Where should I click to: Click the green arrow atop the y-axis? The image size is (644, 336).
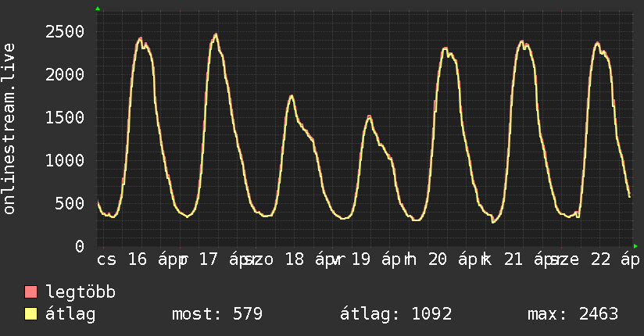pyautogui.click(x=98, y=9)
